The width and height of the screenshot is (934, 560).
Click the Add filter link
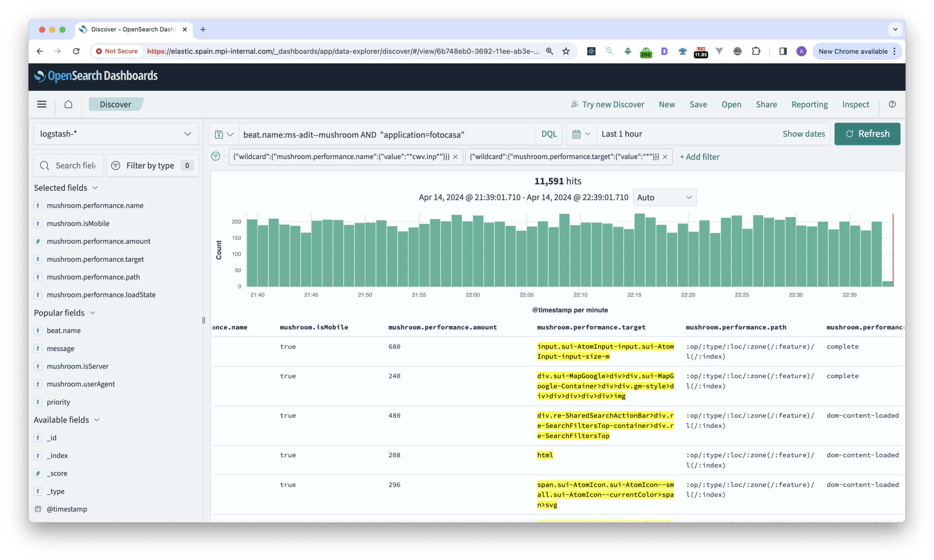pyautogui.click(x=699, y=157)
